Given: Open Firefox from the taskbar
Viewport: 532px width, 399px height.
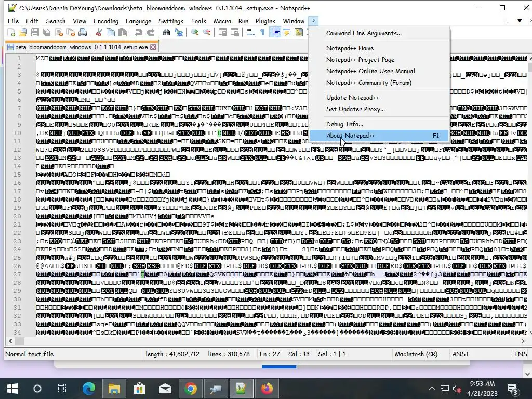Looking at the screenshot, I should 267,389.
